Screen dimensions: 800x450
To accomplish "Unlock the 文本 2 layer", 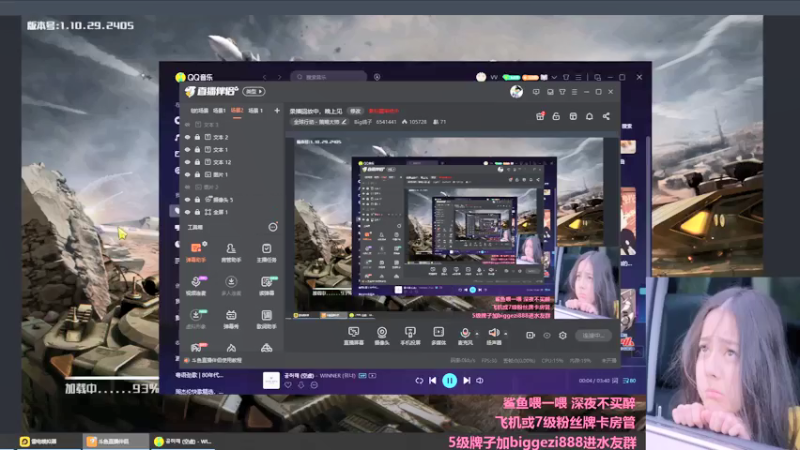I will click(x=197, y=137).
